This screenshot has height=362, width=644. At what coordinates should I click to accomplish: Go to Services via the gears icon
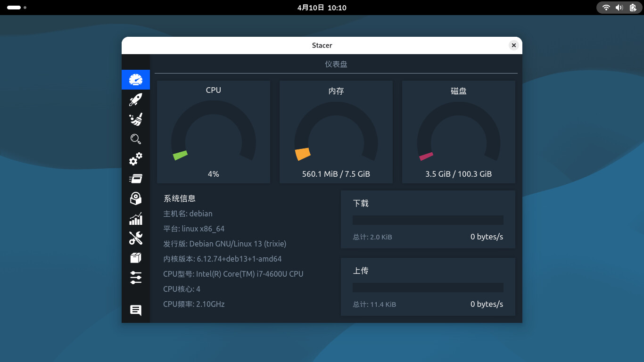click(x=136, y=159)
